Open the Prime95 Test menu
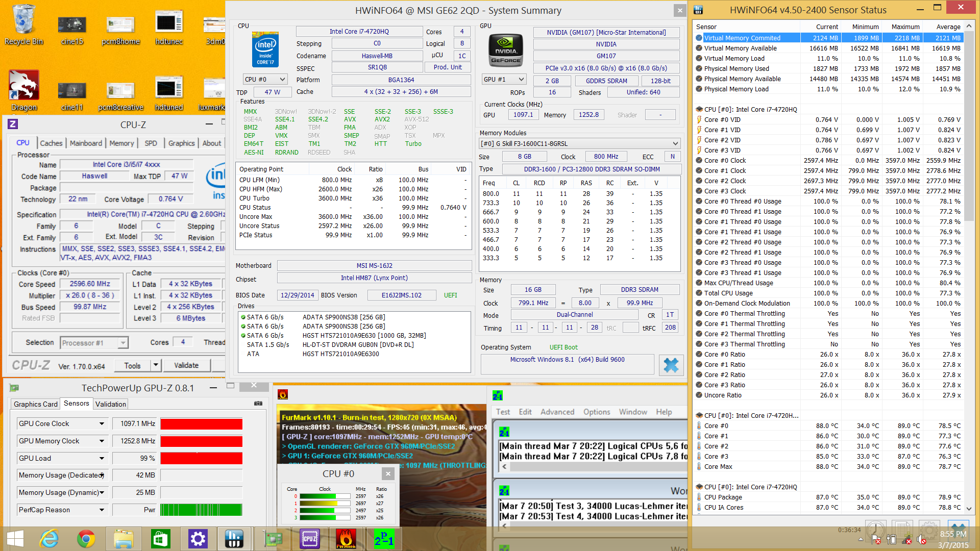980x551 pixels. pyautogui.click(x=503, y=412)
